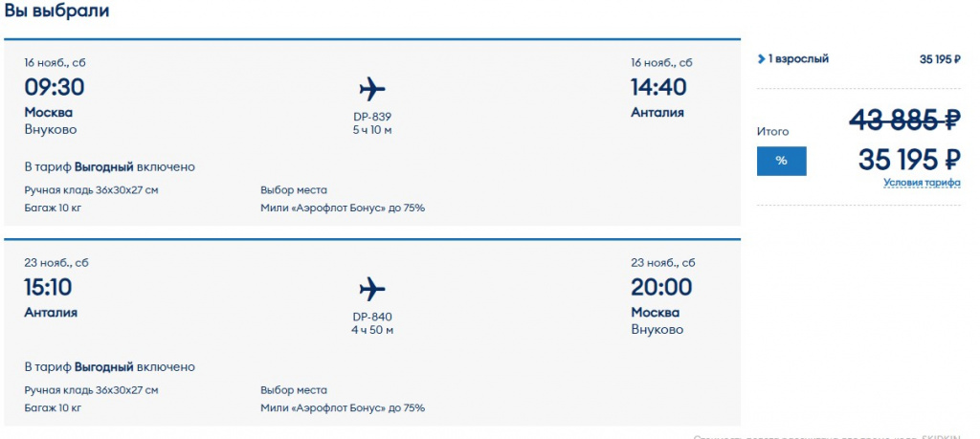This screenshot has width=980, height=439.
Task: Click the 20:00 Moscow arrival time
Action: pos(659,287)
